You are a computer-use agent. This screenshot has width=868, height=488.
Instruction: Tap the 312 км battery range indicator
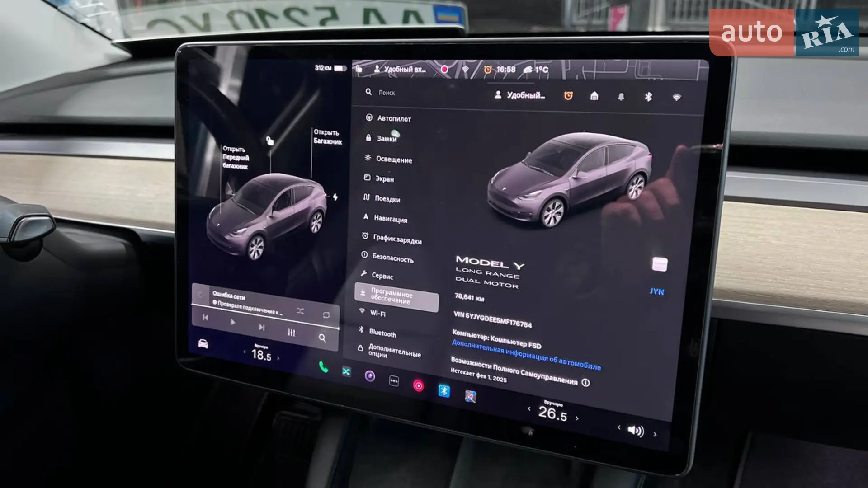click(330, 68)
